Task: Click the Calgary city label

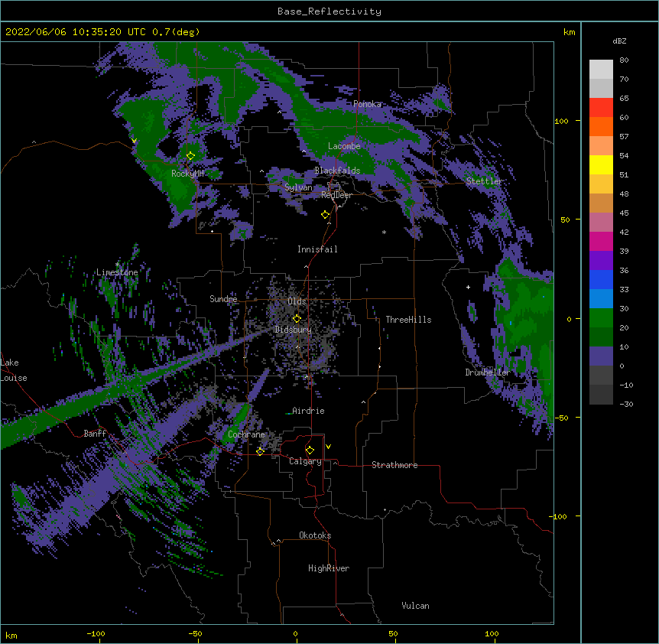Action: point(305,461)
